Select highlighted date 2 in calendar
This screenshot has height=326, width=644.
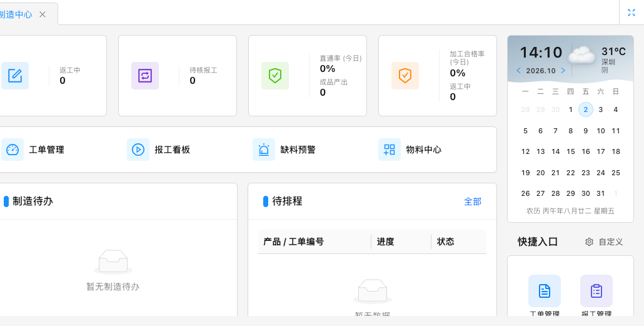pyautogui.click(x=586, y=110)
